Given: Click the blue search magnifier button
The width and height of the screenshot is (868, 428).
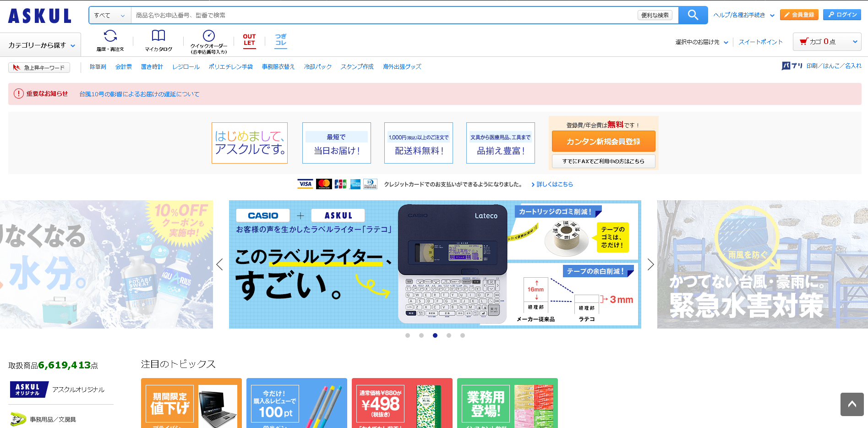Looking at the screenshot, I should tap(693, 15).
